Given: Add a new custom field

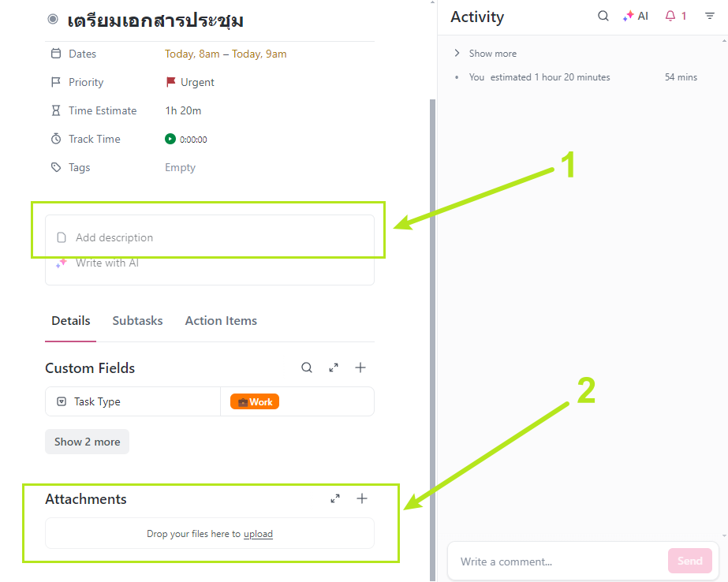Looking at the screenshot, I should click(360, 367).
